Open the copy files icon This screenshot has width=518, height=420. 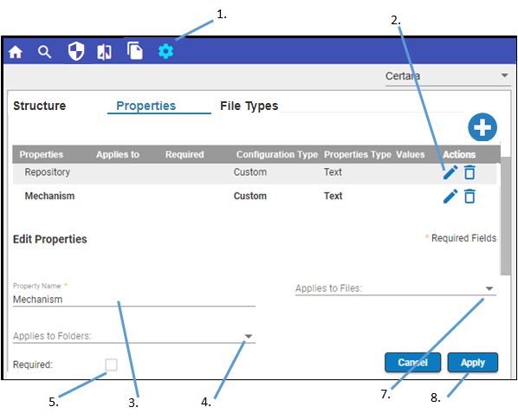tap(135, 50)
